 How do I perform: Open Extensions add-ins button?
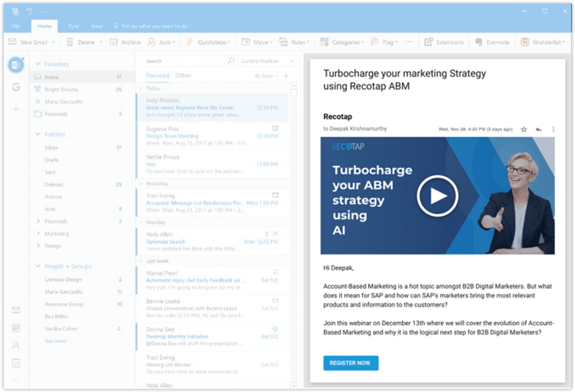pos(444,42)
